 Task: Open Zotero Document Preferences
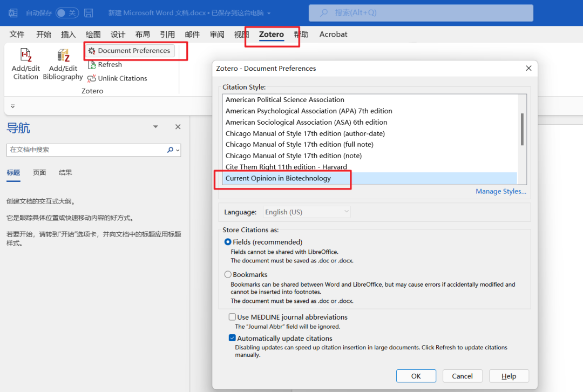130,51
